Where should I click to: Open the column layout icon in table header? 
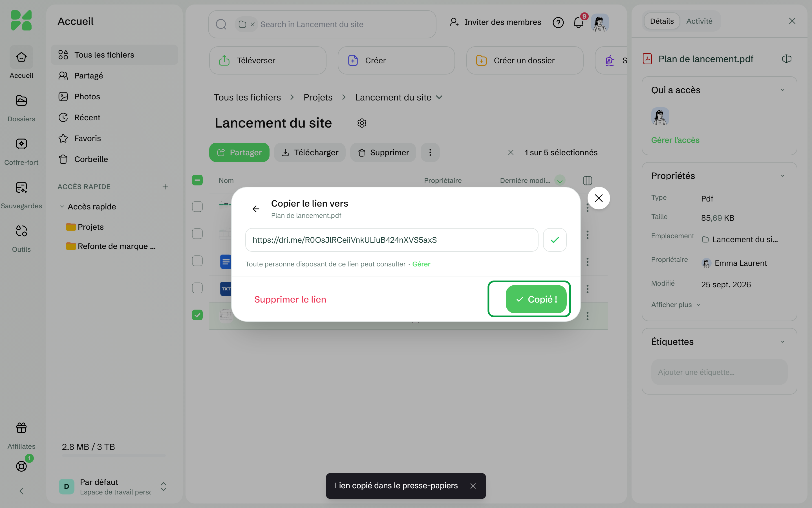588,180
